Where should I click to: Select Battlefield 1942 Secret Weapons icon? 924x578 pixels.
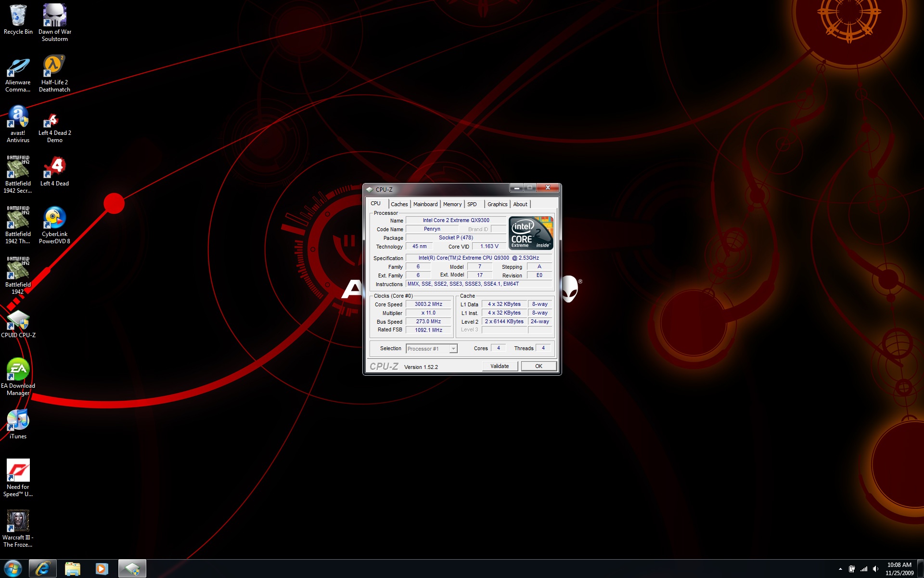tap(18, 174)
